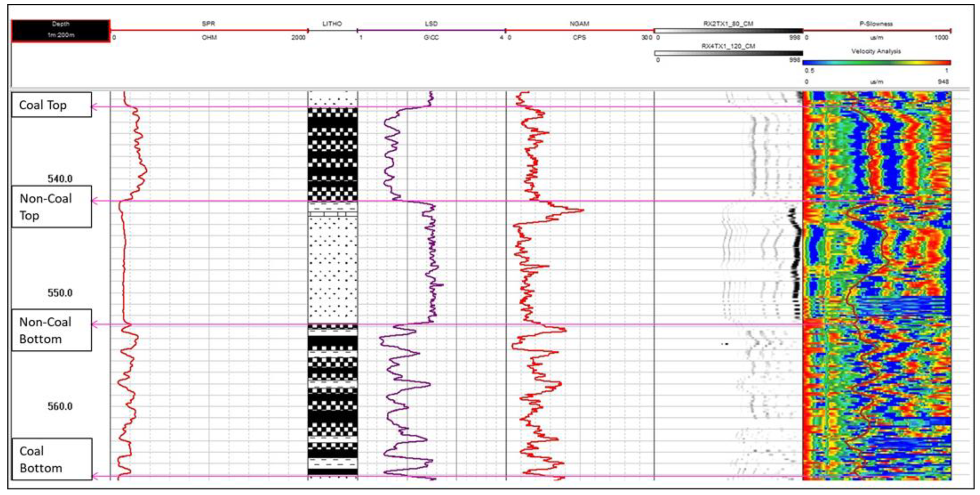The height and width of the screenshot is (495, 980).
Task: Click the 550.0 depth label
Action: pyautogui.click(x=60, y=293)
